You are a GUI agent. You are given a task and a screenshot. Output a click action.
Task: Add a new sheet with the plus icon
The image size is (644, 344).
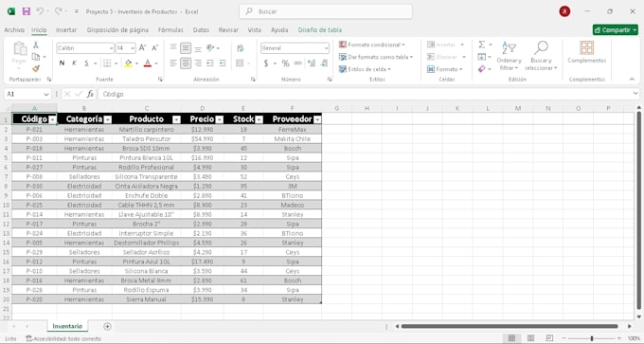click(x=107, y=326)
